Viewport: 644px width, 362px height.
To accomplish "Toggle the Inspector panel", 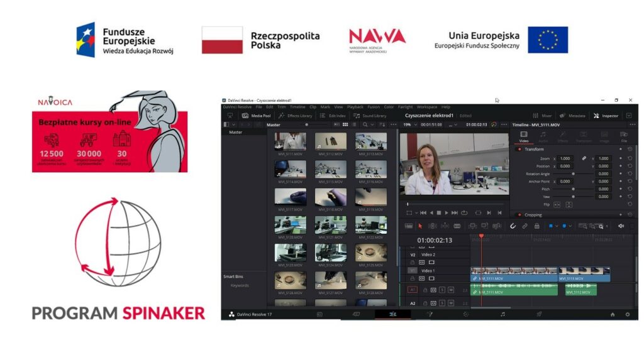I will coord(606,116).
